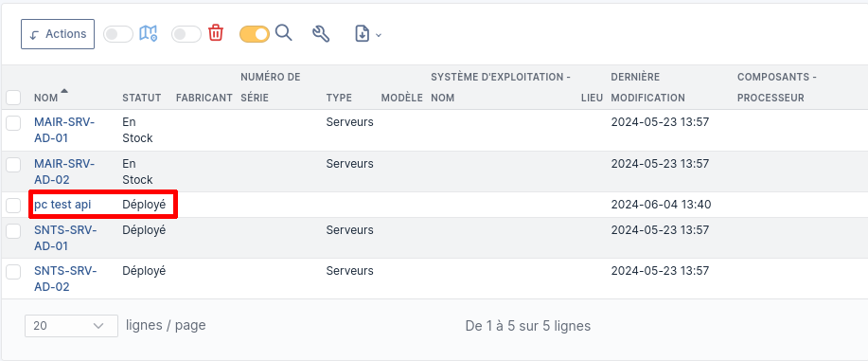Sort by the MODÈLE column header
868x361 pixels.
(402, 98)
